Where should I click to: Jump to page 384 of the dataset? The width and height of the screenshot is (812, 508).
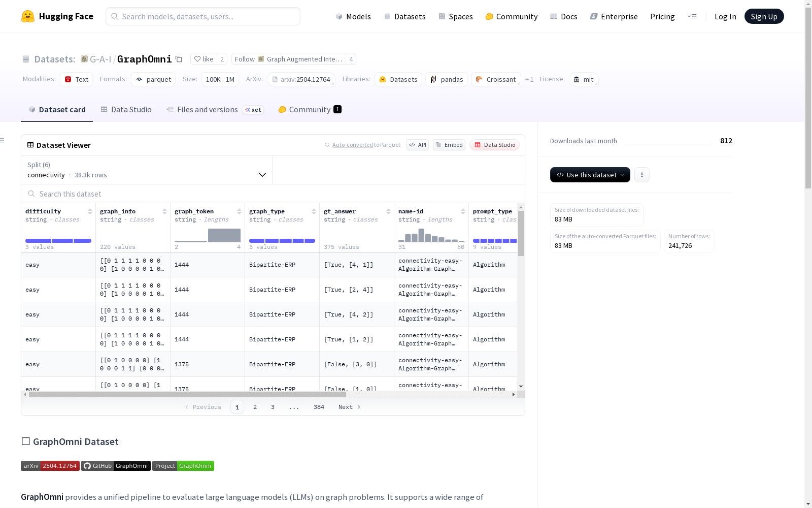pos(319,407)
